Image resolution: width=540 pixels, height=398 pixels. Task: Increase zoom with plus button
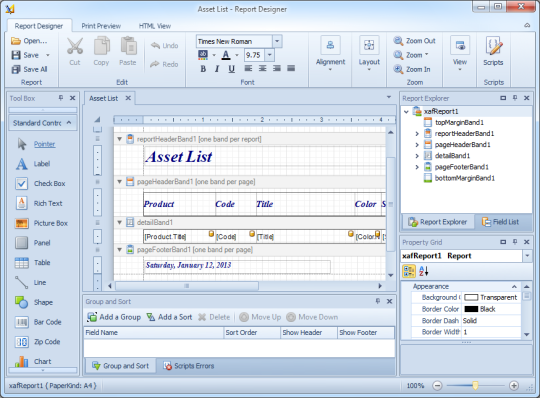coord(514,385)
